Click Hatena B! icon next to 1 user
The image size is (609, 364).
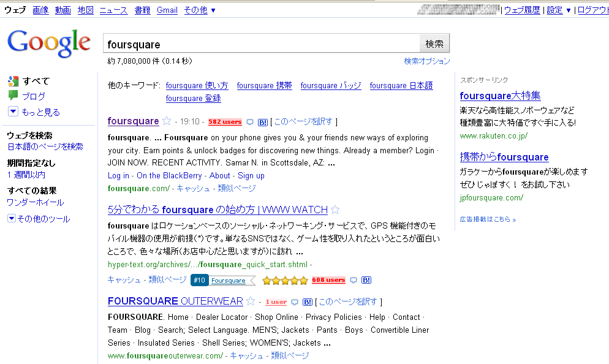tap(308, 302)
